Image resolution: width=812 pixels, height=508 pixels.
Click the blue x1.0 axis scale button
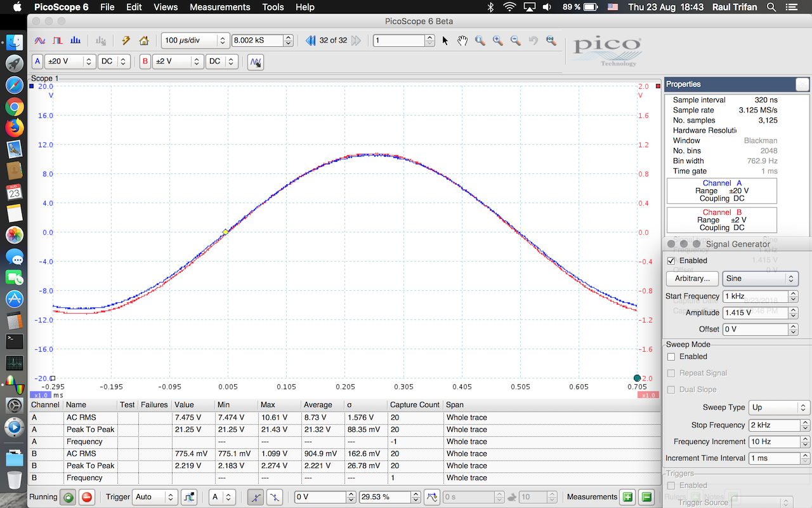(39, 395)
